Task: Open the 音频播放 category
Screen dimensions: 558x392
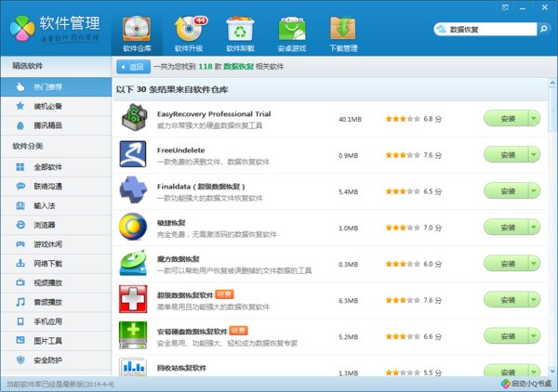Action: [x=48, y=302]
